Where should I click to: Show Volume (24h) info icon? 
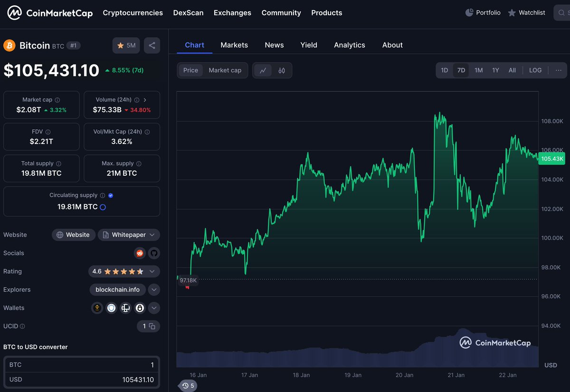[137, 100]
